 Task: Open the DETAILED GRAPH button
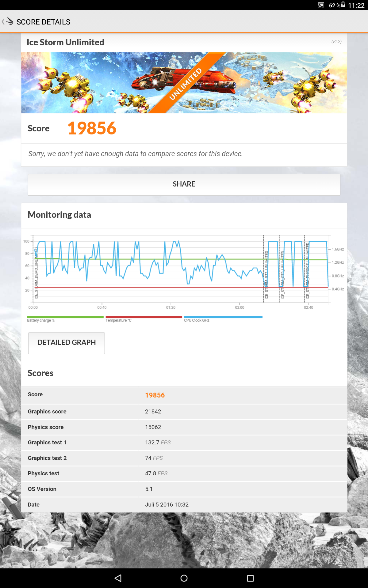(x=67, y=343)
